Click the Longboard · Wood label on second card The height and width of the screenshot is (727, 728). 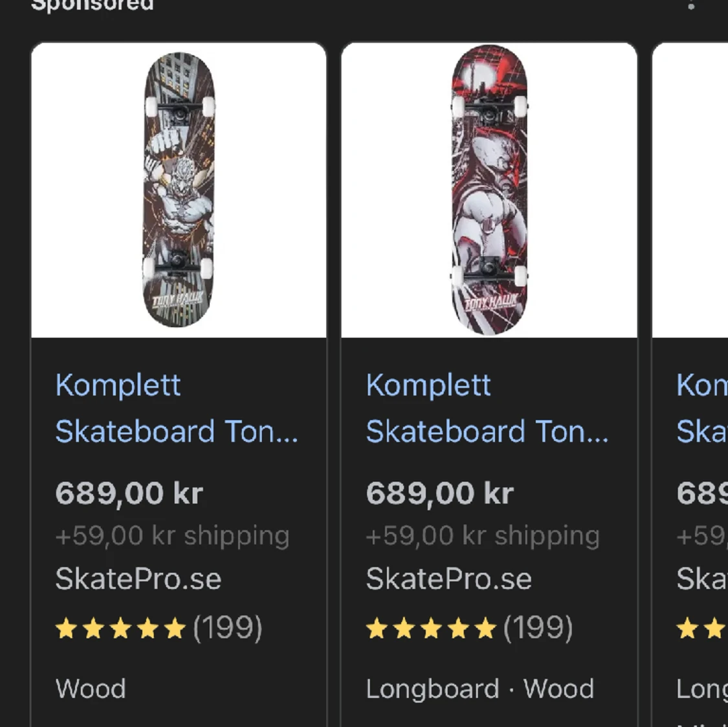pos(480,689)
